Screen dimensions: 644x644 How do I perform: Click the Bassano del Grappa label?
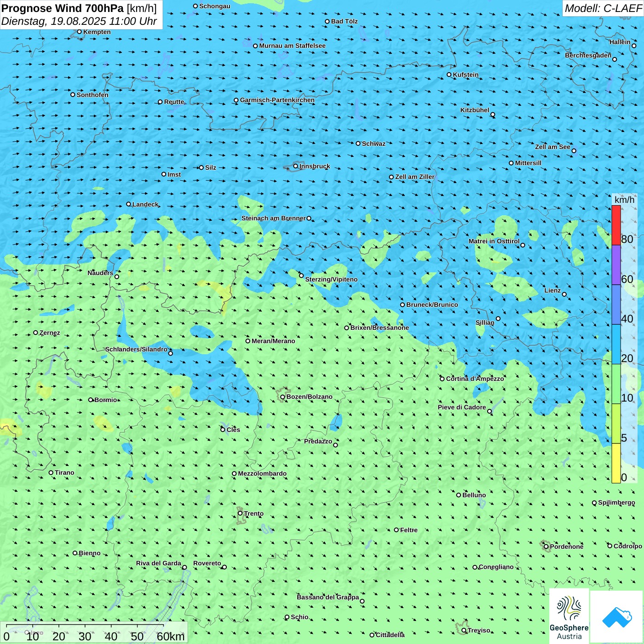[x=328, y=597]
